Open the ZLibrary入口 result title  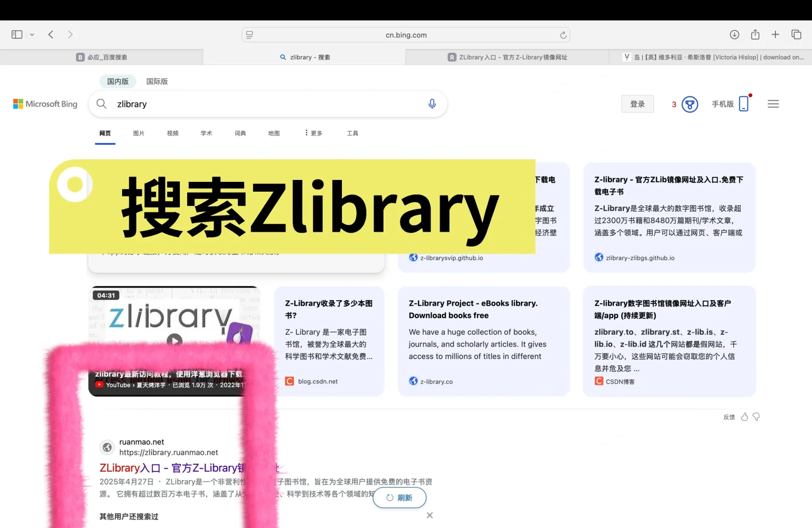[190, 468]
